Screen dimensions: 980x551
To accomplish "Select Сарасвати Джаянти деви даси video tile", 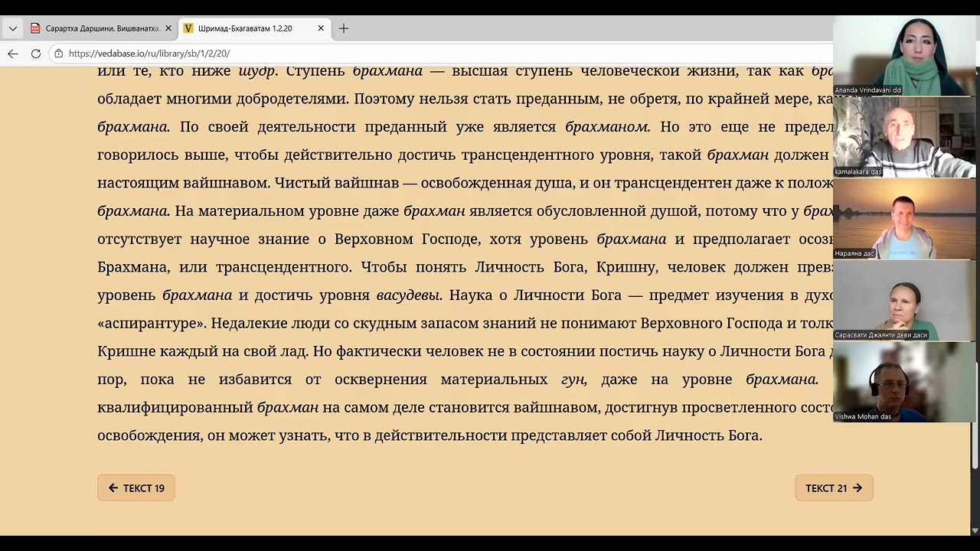I will coord(904,301).
